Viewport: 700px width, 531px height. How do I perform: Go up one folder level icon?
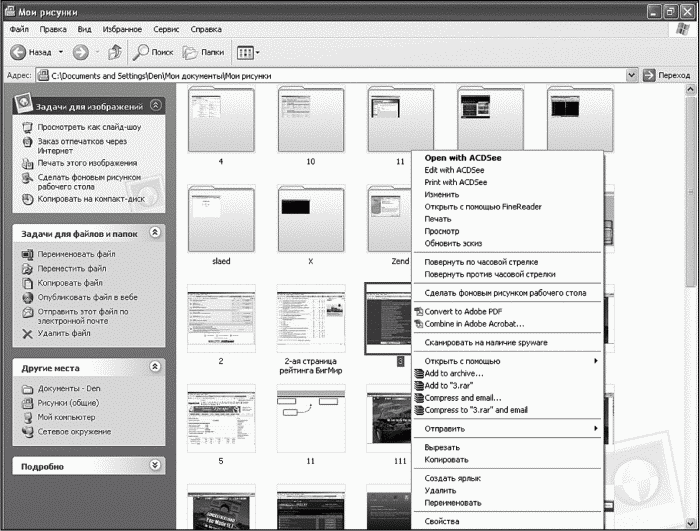[x=115, y=52]
